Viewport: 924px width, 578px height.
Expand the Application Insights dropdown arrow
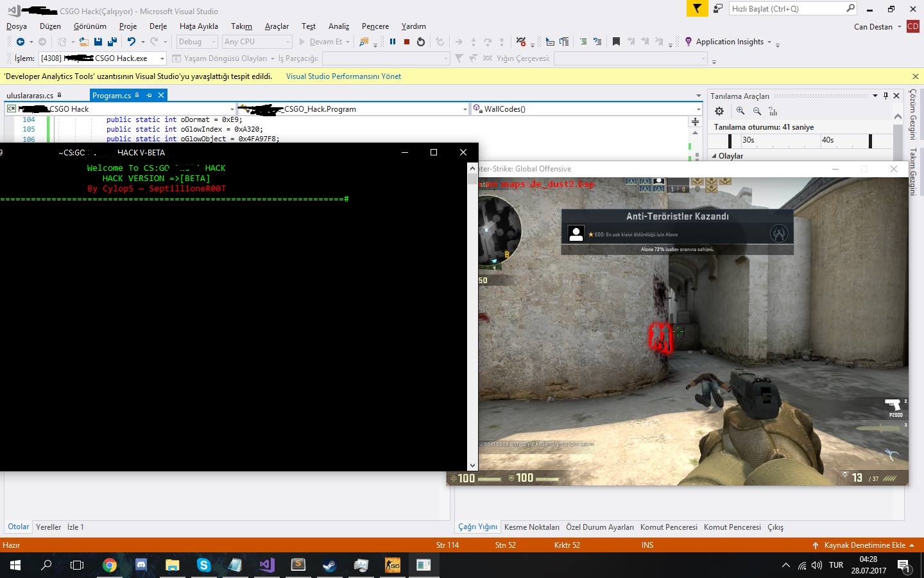tap(769, 42)
